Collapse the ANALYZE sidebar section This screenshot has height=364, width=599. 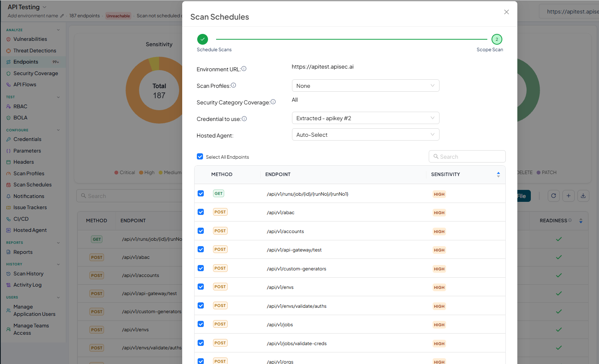coord(59,30)
